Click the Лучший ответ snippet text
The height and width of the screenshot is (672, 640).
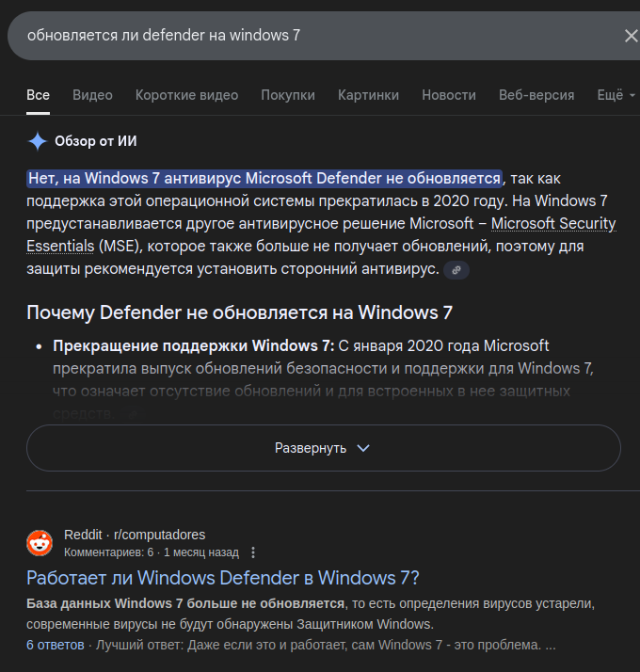point(326,645)
